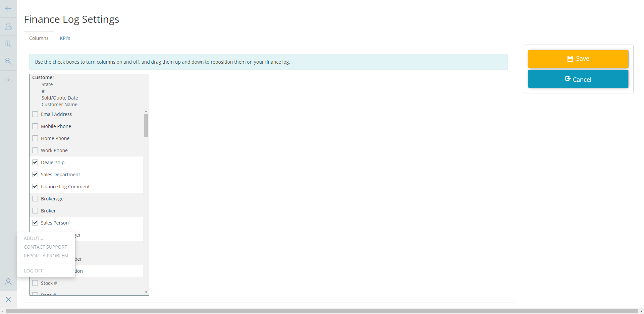Save the finance log settings

pyautogui.click(x=578, y=59)
